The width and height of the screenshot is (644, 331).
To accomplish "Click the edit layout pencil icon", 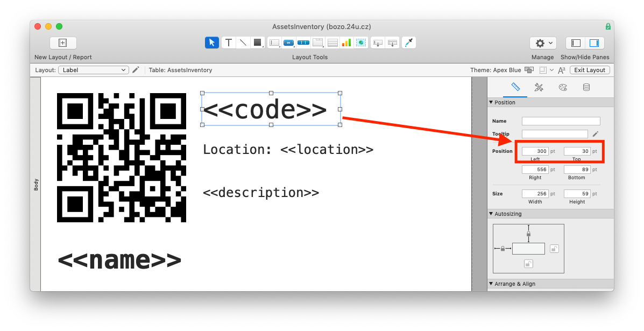I will (136, 70).
